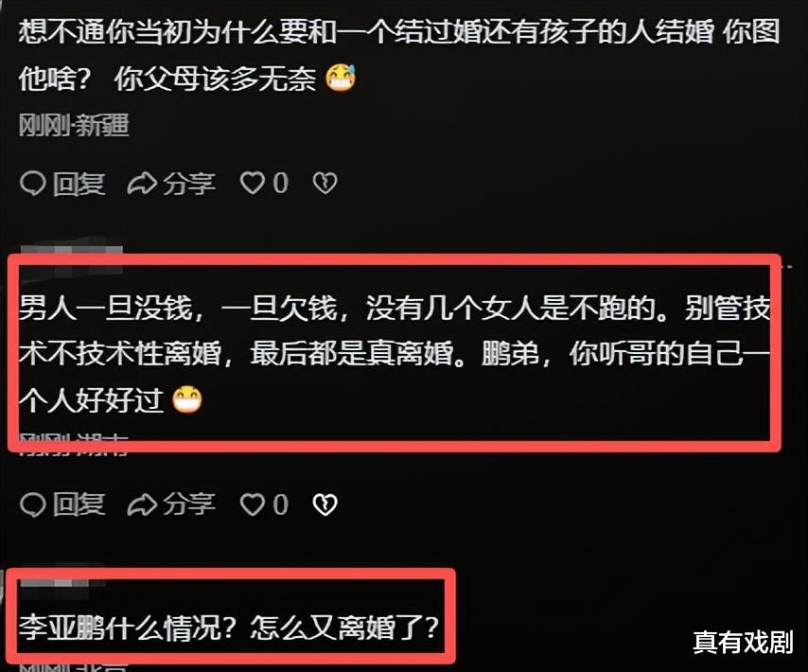Click the grinning emoji after 个人好好过
The width and height of the screenshot is (808, 672).
click(x=187, y=400)
